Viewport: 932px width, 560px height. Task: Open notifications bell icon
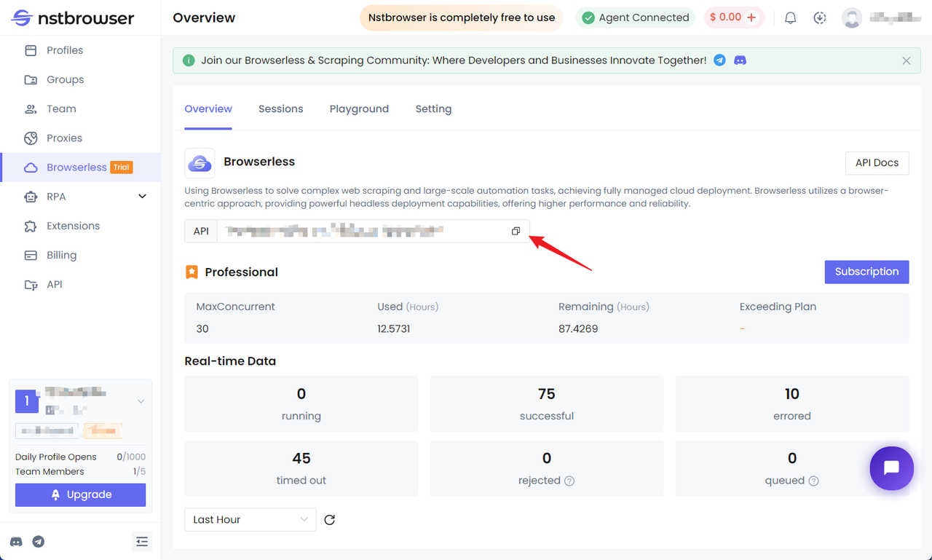click(x=790, y=17)
